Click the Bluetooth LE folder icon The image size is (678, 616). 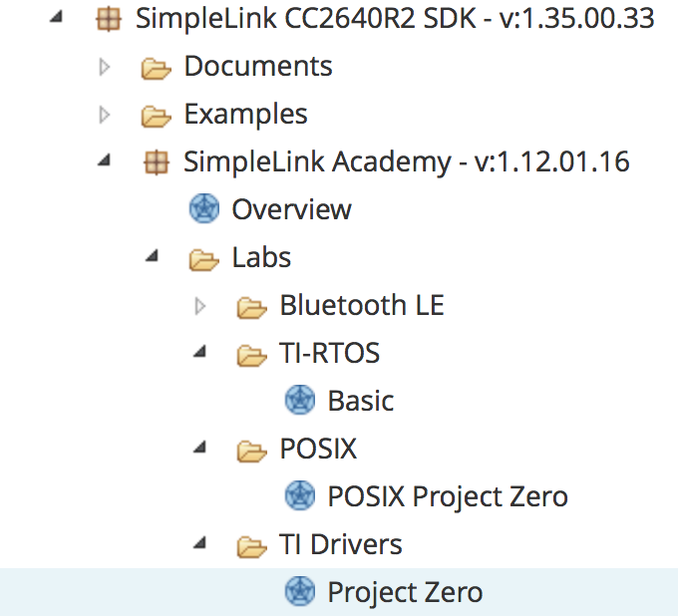coord(251,306)
